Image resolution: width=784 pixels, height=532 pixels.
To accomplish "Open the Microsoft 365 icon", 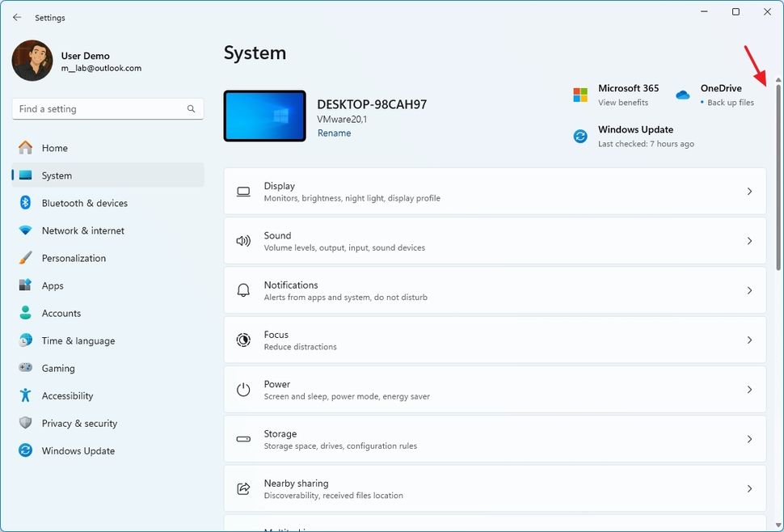I will (580, 95).
